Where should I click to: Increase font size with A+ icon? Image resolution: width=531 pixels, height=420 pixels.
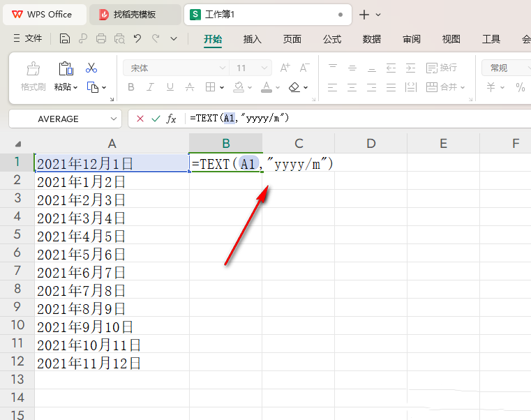pyautogui.click(x=285, y=68)
